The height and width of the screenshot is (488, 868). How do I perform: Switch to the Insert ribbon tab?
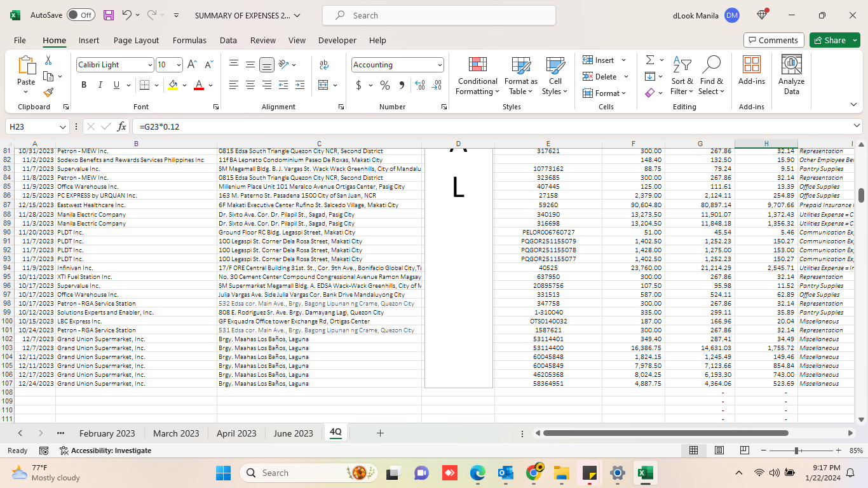[x=89, y=40]
